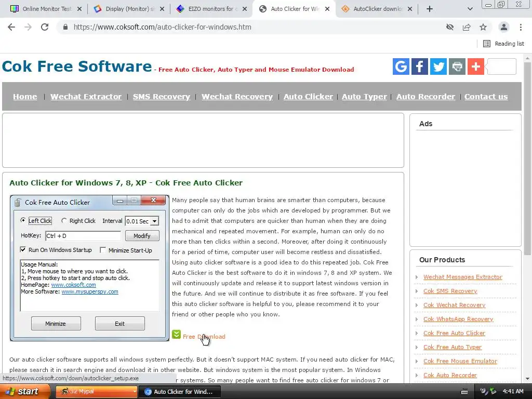This screenshot has height=399, width=532.
Task: Open Wechat Recovery nav link
Action: (237, 97)
